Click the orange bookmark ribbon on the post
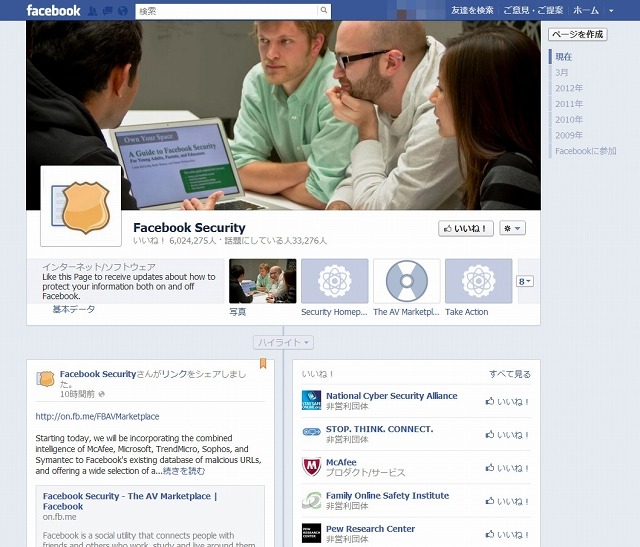Screen dimensions: 640x547 point(263,363)
